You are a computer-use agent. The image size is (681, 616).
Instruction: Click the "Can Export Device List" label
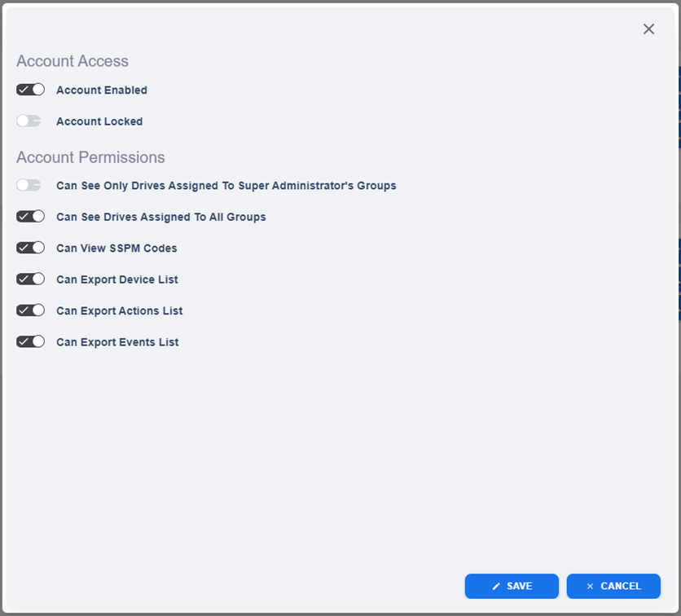[117, 279]
